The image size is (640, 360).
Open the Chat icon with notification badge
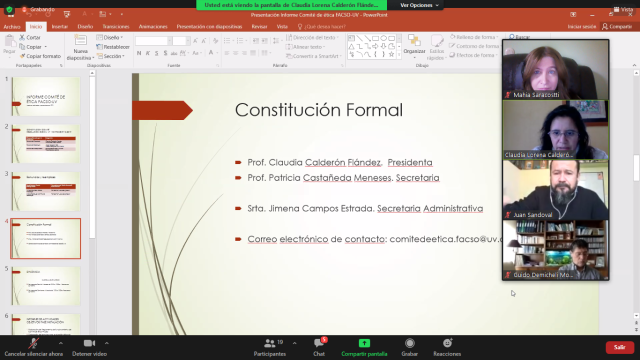[319, 343]
